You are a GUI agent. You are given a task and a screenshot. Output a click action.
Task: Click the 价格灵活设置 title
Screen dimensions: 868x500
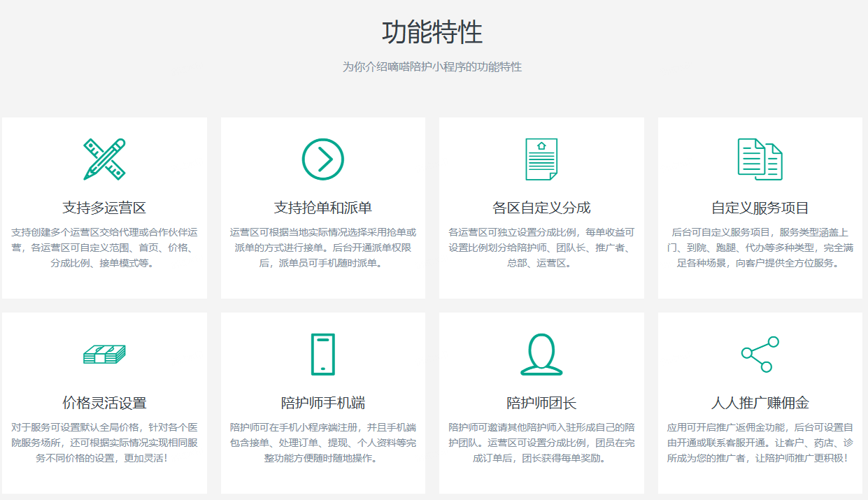104,403
